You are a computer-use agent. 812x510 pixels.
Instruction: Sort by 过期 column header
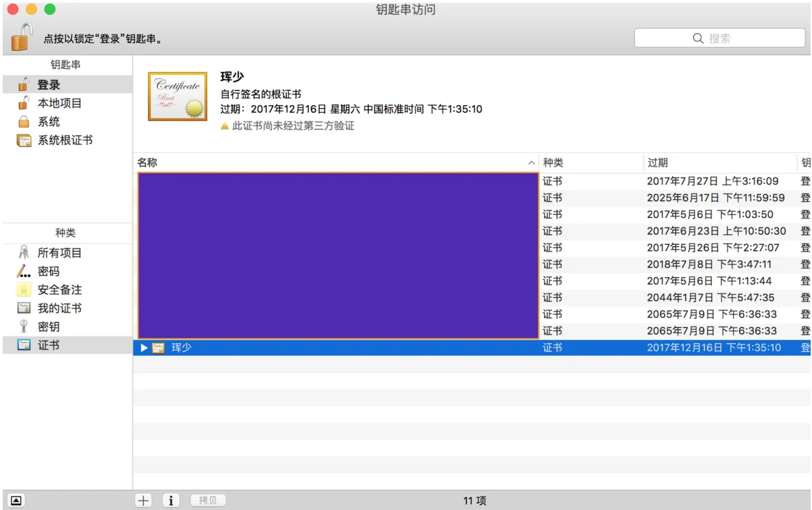[720, 163]
